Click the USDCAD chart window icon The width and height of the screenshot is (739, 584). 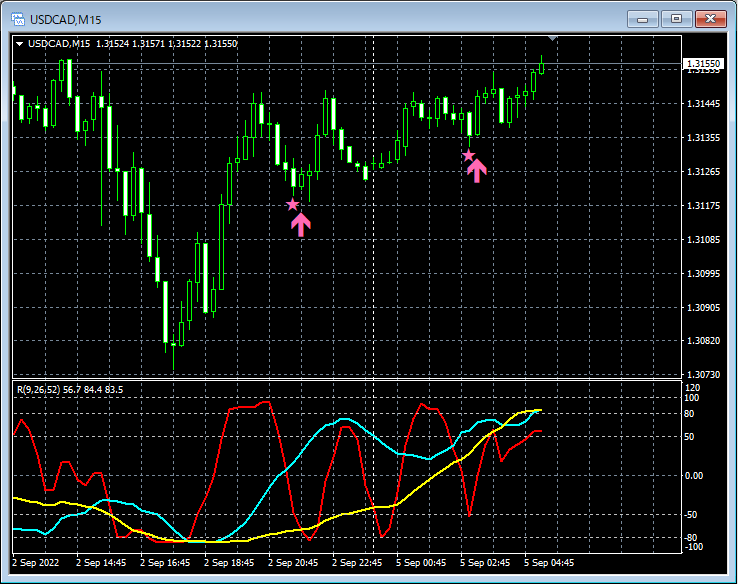(18, 19)
